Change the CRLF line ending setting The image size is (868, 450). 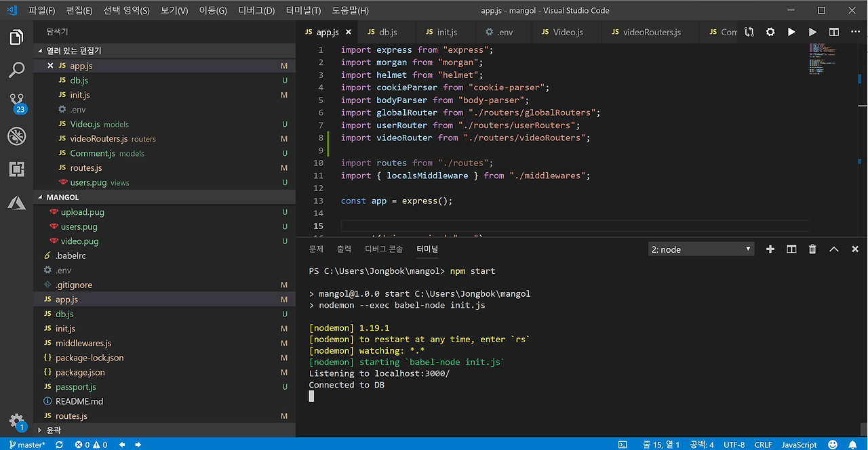[x=763, y=445]
